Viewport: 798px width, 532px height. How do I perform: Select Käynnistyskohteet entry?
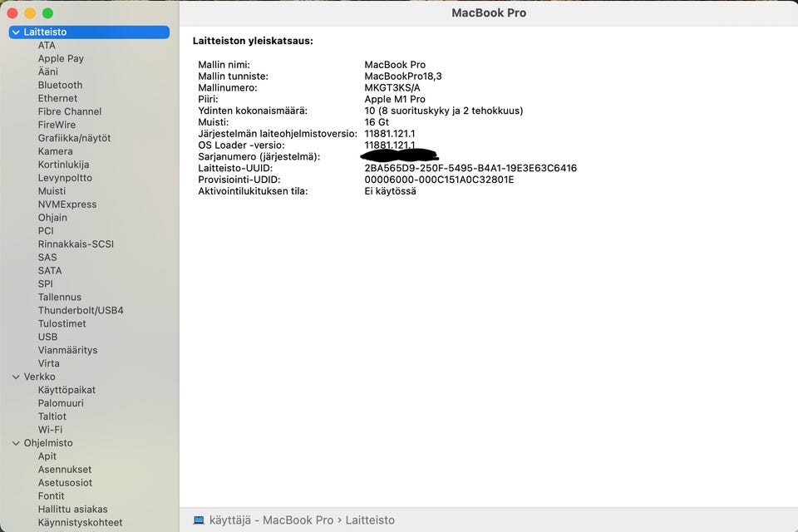pyautogui.click(x=80, y=522)
